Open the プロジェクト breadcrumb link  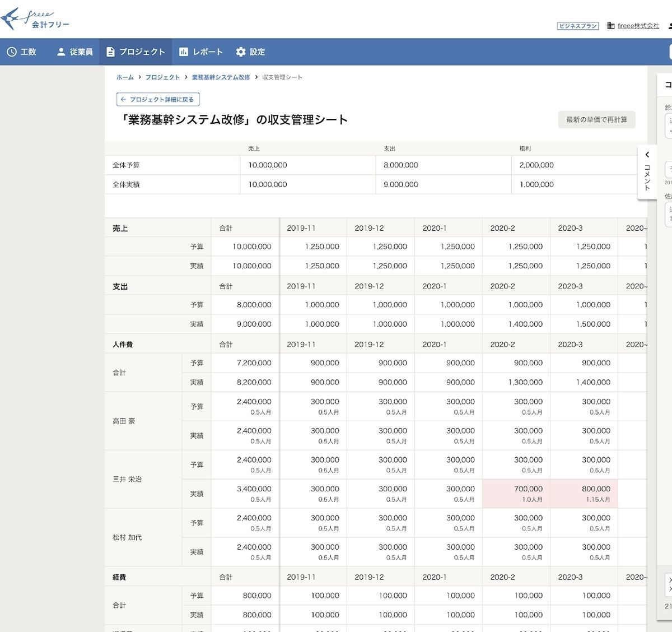[162, 77]
